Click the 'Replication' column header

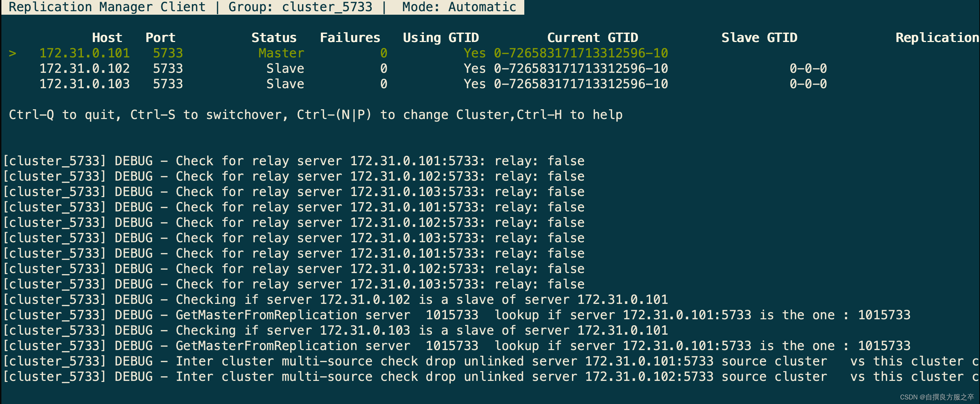(937, 38)
